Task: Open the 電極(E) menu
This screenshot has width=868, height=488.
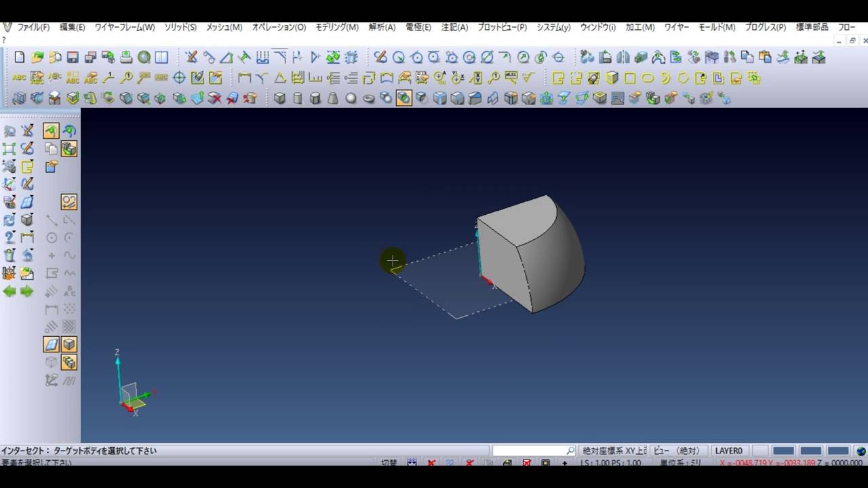Action: click(x=418, y=27)
